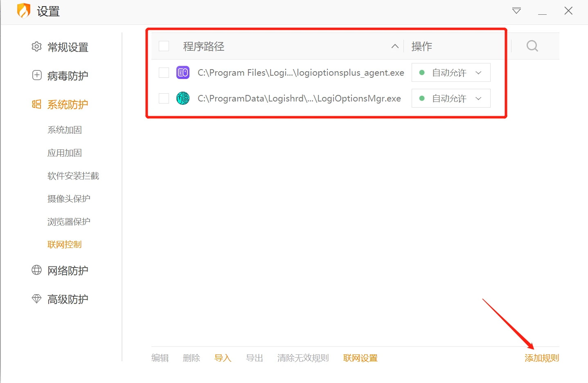
Task: Click the search magnifier icon
Action: point(532,46)
